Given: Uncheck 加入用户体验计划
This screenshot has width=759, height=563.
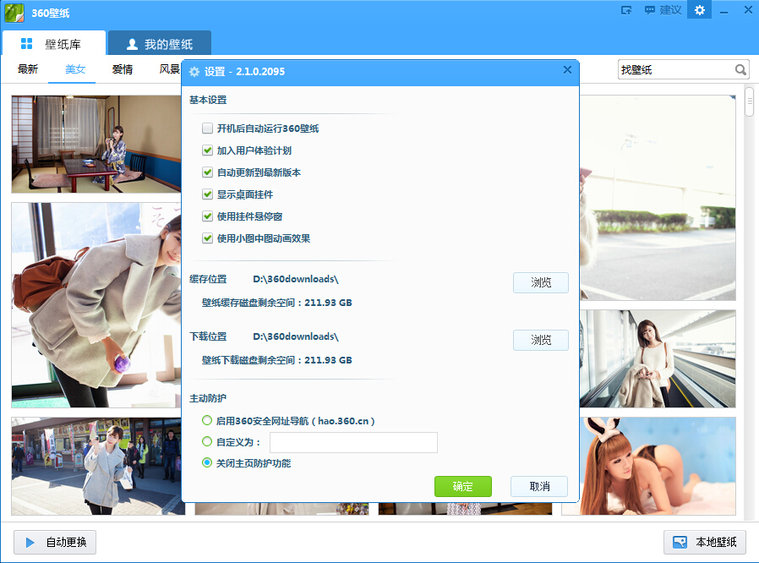Looking at the screenshot, I should (207, 151).
